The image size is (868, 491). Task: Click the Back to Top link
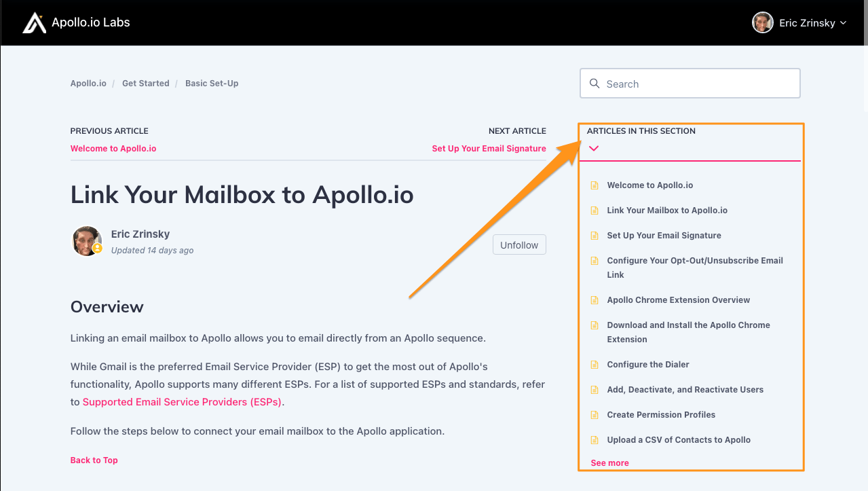[x=94, y=460]
